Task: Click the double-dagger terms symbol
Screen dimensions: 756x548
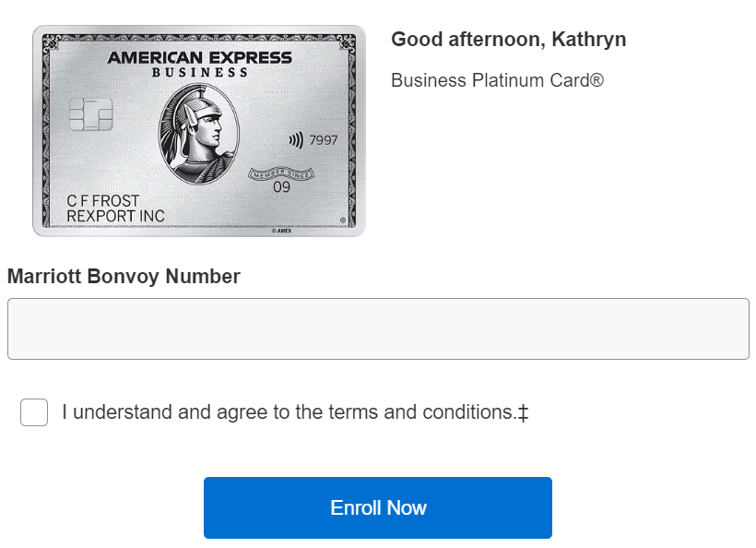Action: pyautogui.click(x=523, y=412)
